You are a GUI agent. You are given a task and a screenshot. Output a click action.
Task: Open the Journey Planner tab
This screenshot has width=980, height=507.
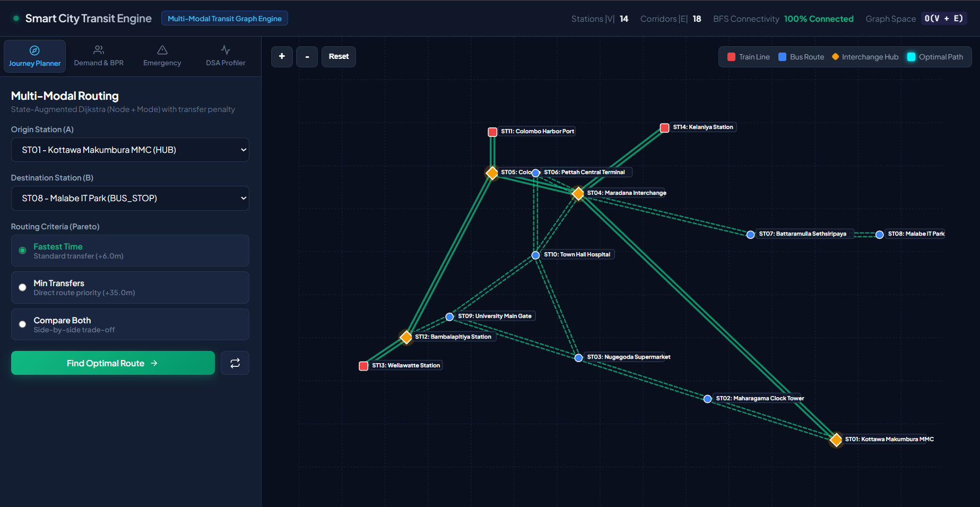(x=34, y=56)
